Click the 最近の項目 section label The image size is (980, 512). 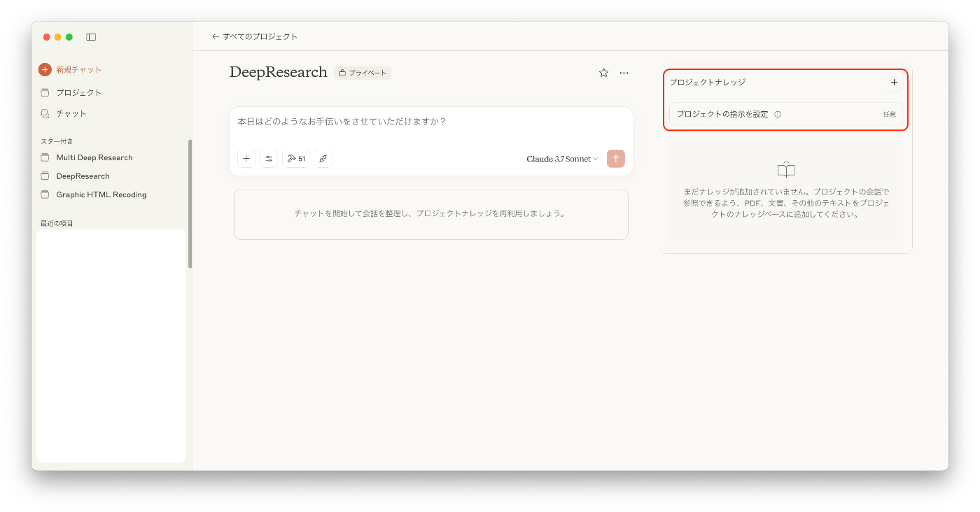pos(57,223)
